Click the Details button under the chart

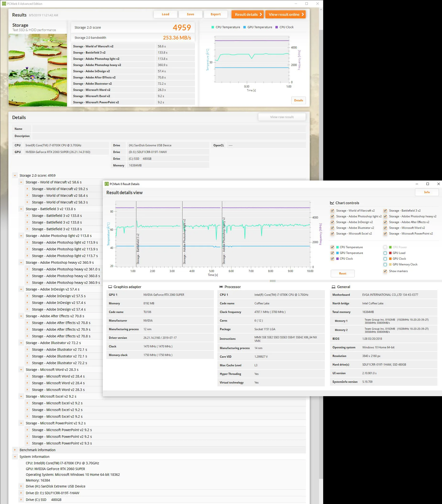pos(298,100)
